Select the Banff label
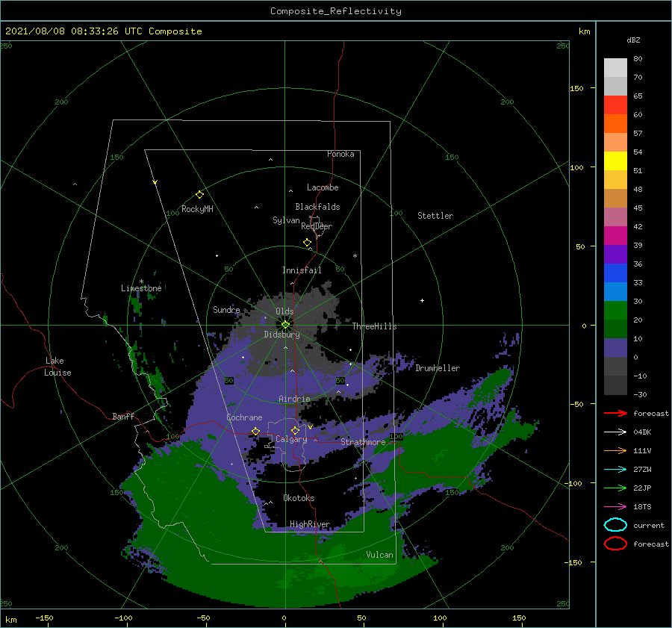 (123, 416)
